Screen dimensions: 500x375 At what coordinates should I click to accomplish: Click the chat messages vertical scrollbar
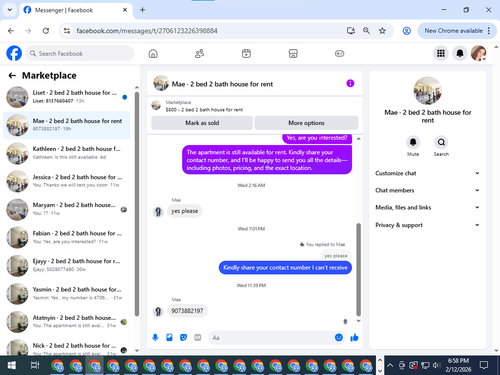pyautogui.click(x=358, y=269)
